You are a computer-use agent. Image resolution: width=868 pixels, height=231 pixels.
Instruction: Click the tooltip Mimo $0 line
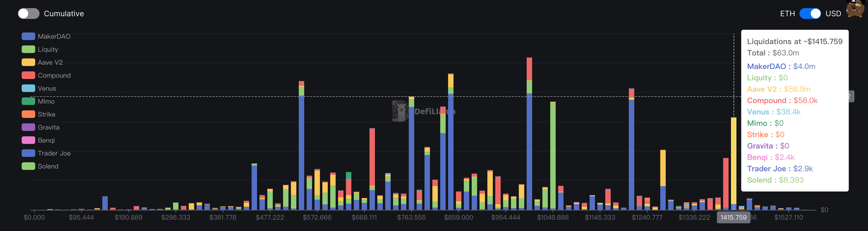tap(765, 123)
